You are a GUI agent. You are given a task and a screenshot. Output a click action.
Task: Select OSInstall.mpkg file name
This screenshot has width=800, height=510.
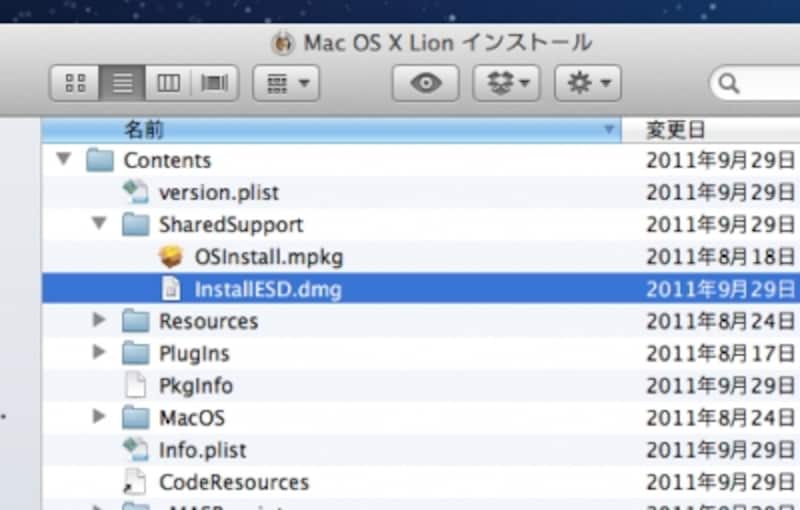click(269, 257)
